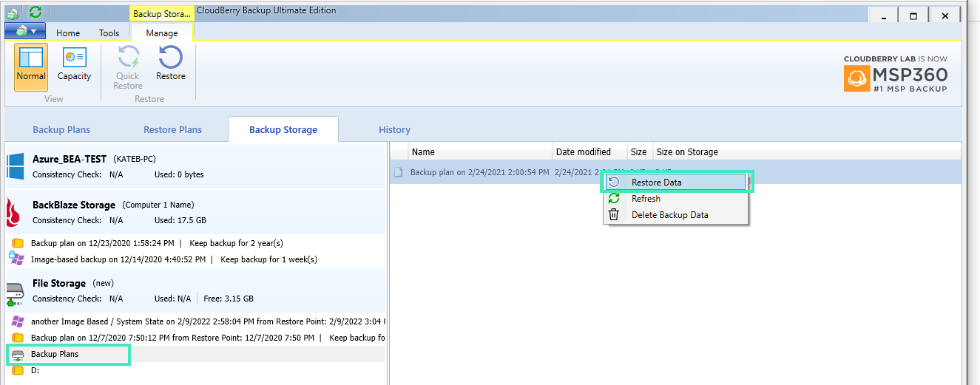980x385 pixels.
Task: Click icon of Image-based backup 12/14/2020
Action: [x=16, y=259]
